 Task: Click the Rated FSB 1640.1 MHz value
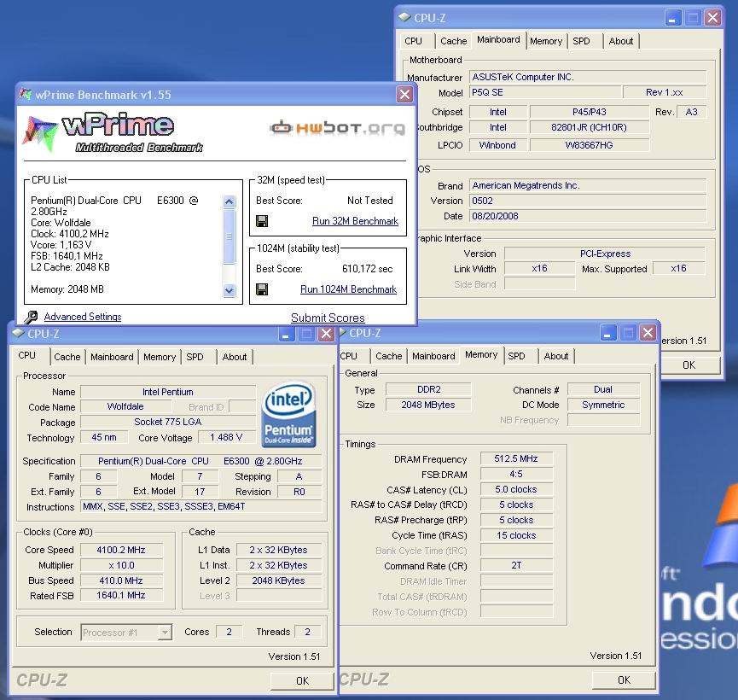[x=121, y=595]
